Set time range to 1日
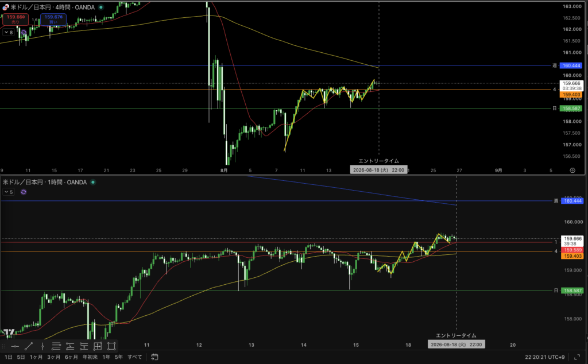 coord(8,357)
